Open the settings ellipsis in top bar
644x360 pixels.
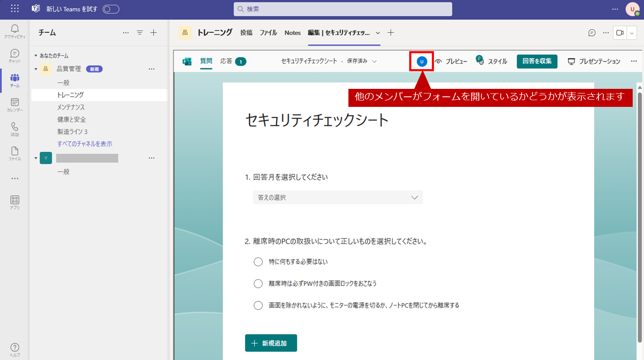(615, 9)
